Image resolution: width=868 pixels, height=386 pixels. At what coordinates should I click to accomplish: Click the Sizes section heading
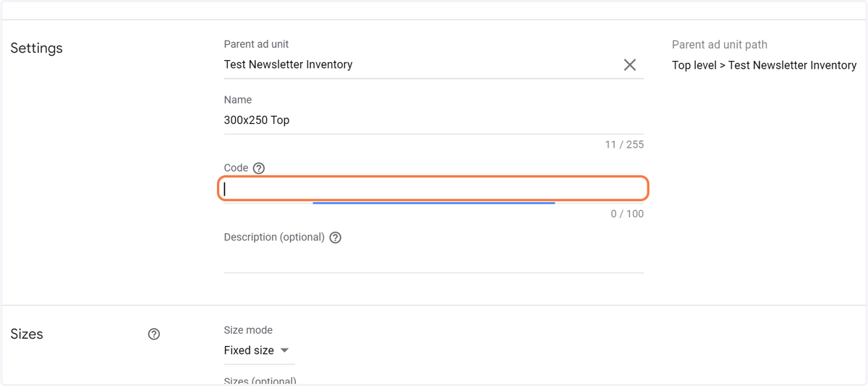coord(27,334)
